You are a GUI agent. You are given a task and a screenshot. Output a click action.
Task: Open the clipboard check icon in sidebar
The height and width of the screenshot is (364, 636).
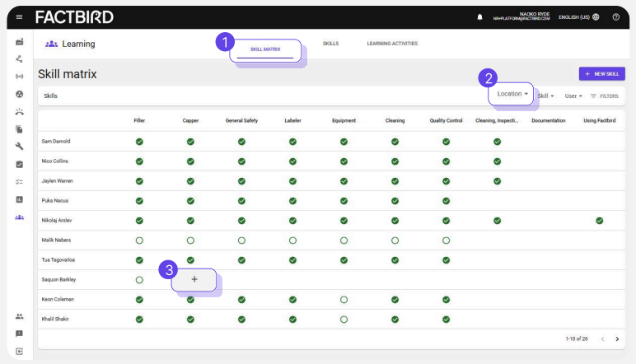point(19,164)
